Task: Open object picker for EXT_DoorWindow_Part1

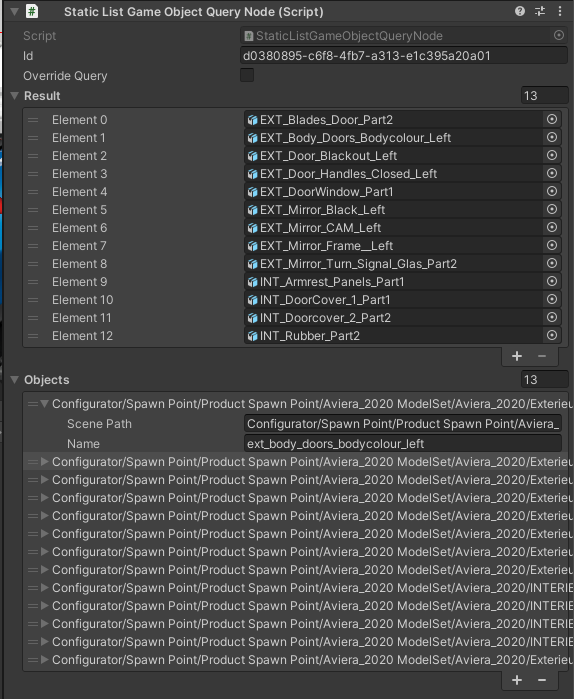Action: 552,191
